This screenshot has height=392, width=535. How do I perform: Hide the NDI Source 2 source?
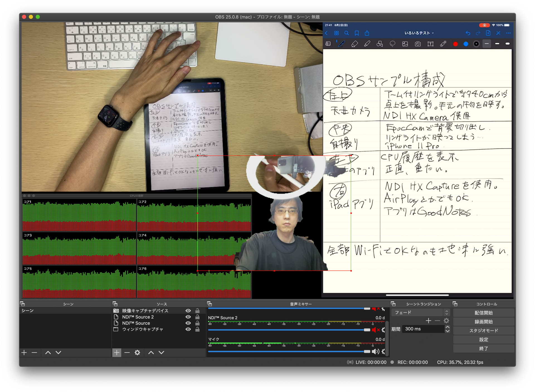(x=188, y=317)
